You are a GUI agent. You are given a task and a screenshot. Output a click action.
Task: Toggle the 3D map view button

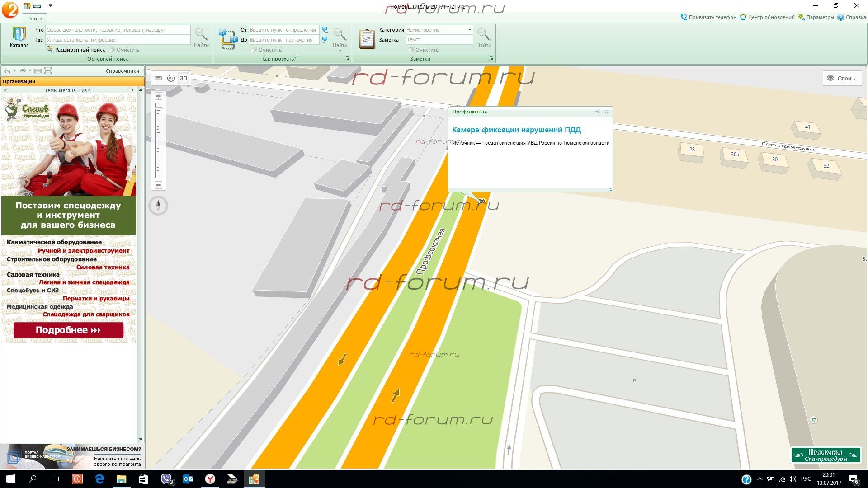click(184, 78)
